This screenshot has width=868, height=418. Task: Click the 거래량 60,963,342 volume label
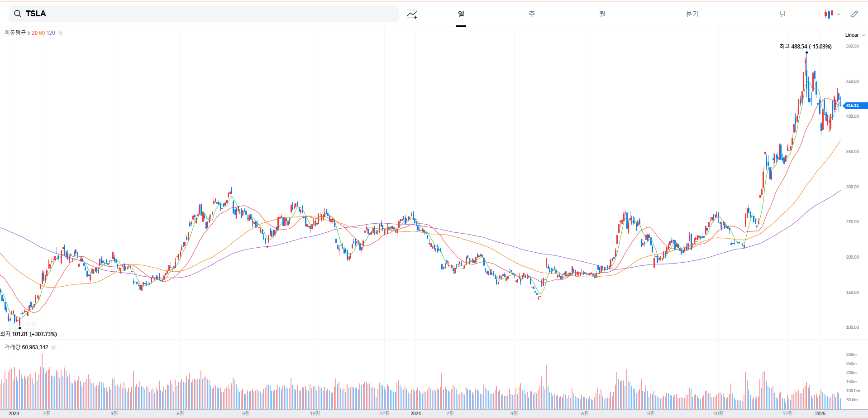(26, 347)
